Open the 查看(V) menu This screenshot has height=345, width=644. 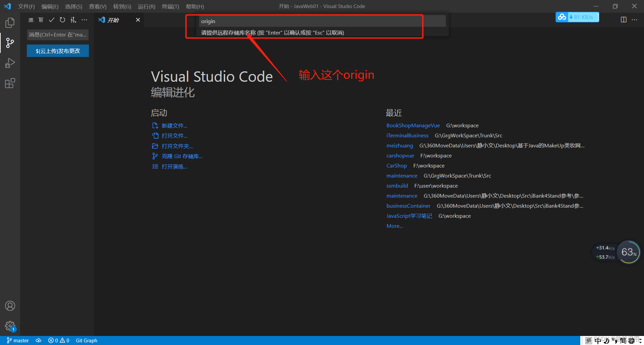(x=98, y=6)
